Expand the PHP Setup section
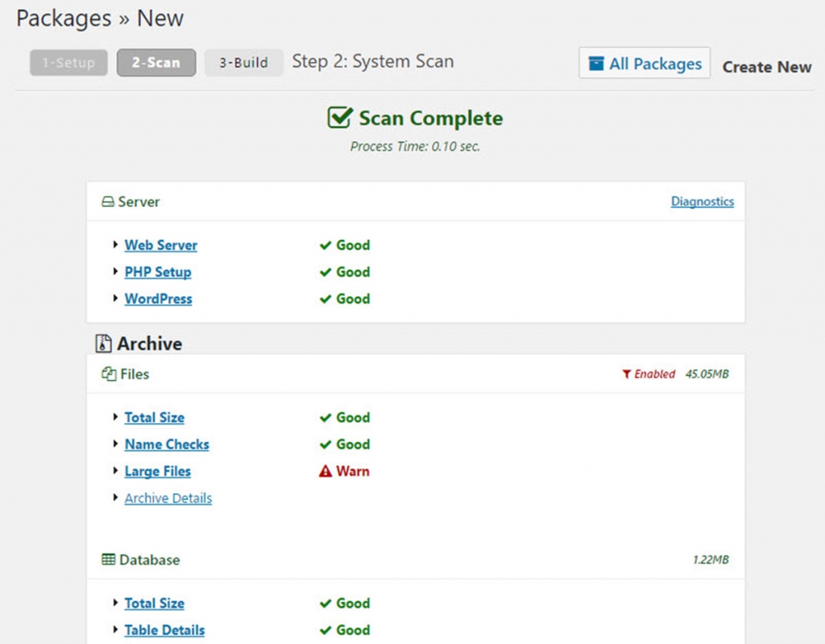The image size is (825, 644). point(158,272)
